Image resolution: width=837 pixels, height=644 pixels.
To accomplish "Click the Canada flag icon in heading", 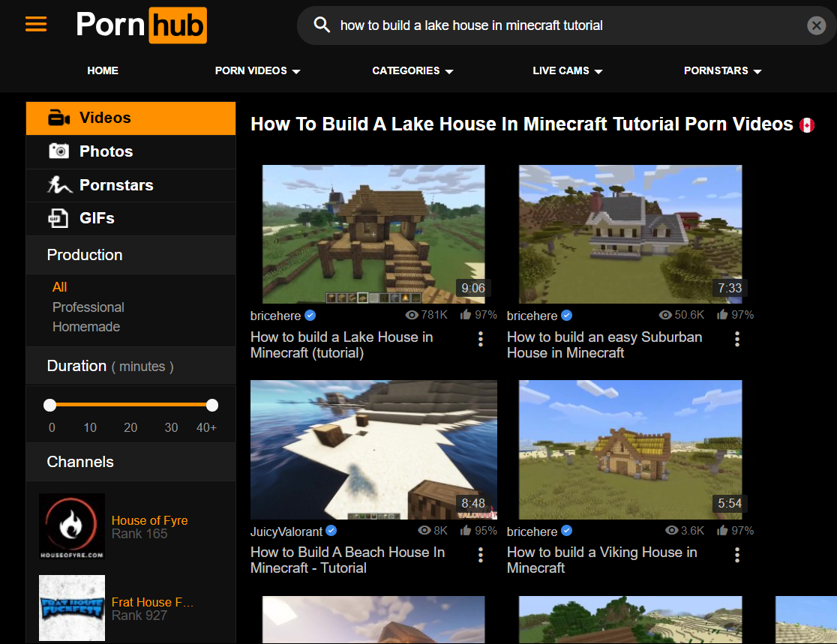I will coord(806,125).
